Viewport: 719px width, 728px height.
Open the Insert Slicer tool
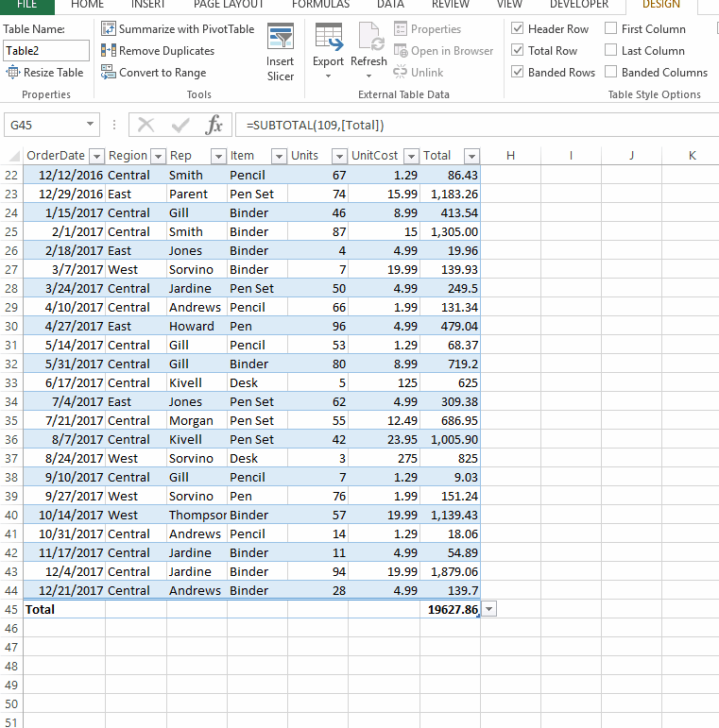click(280, 53)
